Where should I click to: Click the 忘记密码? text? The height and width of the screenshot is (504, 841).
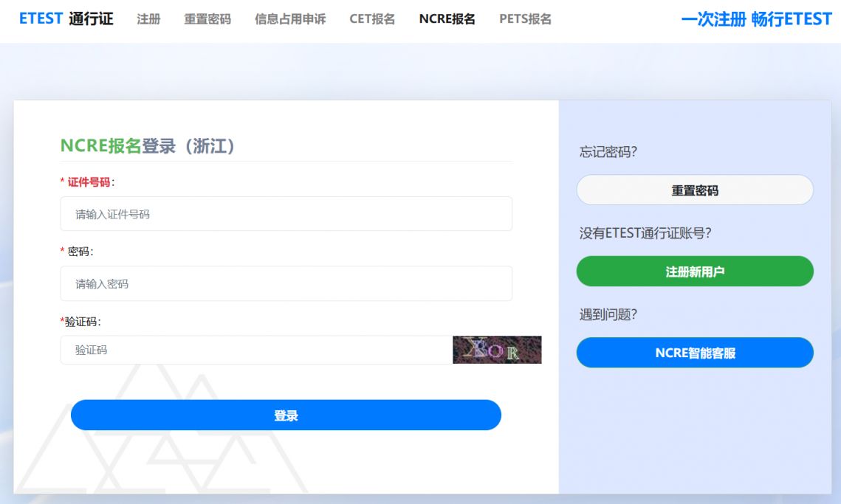pos(608,152)
